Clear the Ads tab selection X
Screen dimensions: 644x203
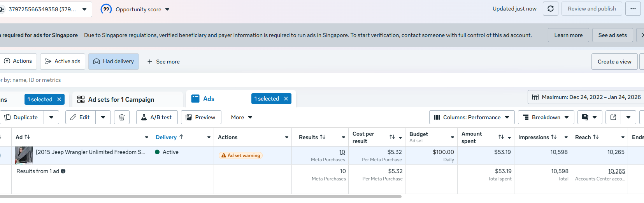[x=286, y=99]
